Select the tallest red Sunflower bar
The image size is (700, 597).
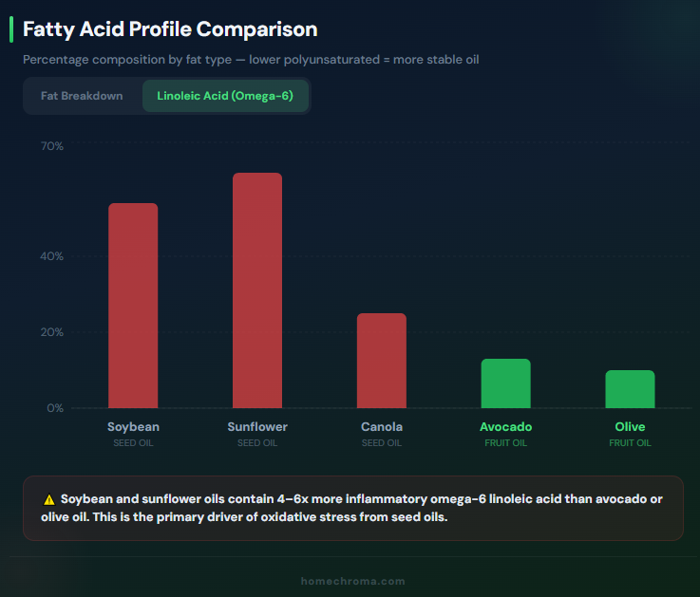pyautogui.click(x=257, y=290)
